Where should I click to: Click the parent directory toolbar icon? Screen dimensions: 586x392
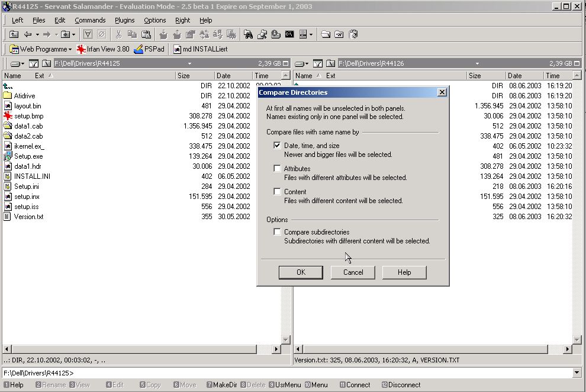14,34
